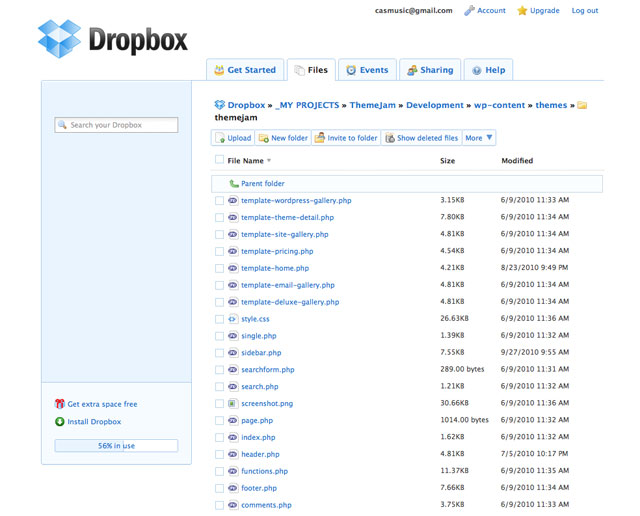Viewport: 640px width, 516px height.
Task: Click Invite to folder button
Action: pos(346,138)
